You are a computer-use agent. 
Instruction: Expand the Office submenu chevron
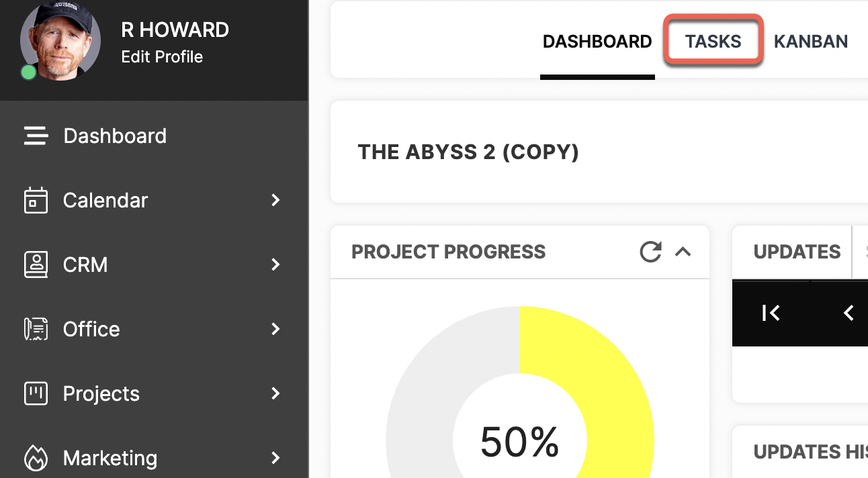275,329
